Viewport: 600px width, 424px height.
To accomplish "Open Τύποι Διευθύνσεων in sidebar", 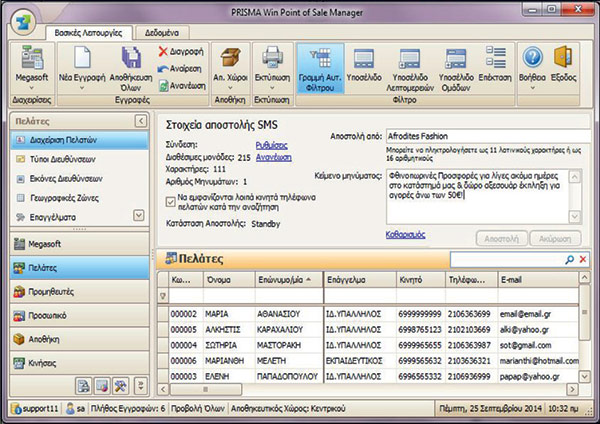I will pos(80,159).
